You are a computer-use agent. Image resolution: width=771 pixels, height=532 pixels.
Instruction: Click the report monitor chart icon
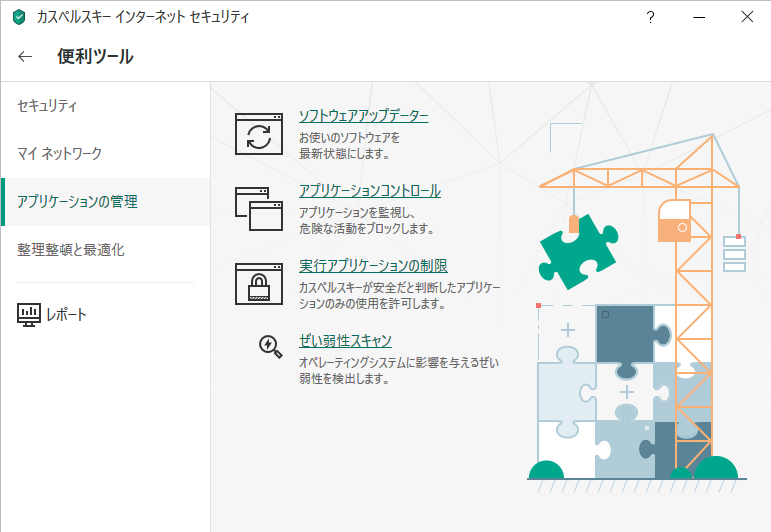coord(29,315)
